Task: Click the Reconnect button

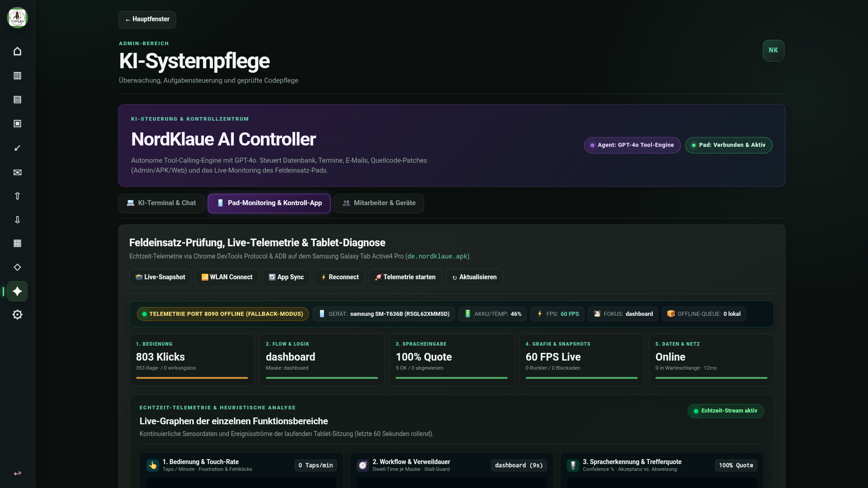Action: tap(340, 277)
